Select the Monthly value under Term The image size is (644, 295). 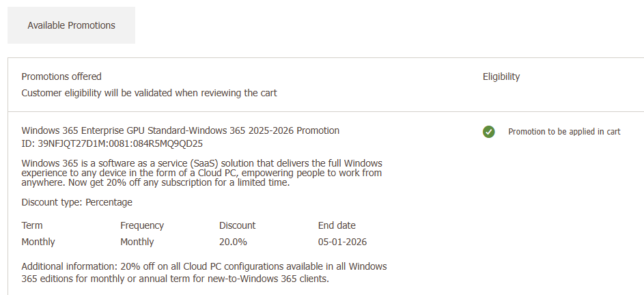(38, 242)
